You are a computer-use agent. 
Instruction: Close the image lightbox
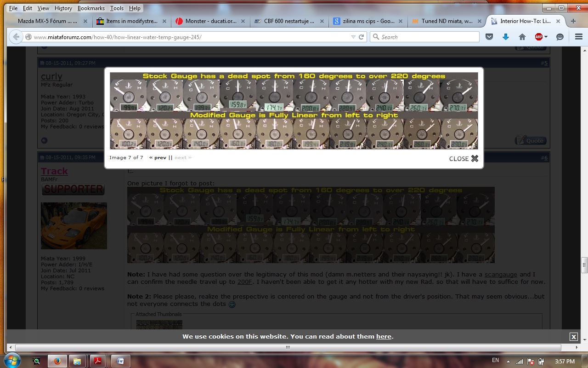464,158
